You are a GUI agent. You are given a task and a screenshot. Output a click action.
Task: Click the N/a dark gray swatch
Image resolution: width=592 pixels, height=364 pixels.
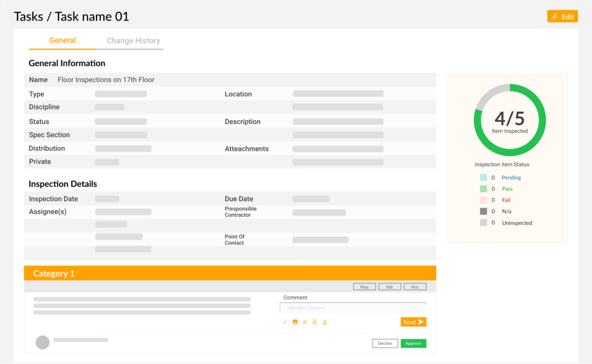(484, 211)
